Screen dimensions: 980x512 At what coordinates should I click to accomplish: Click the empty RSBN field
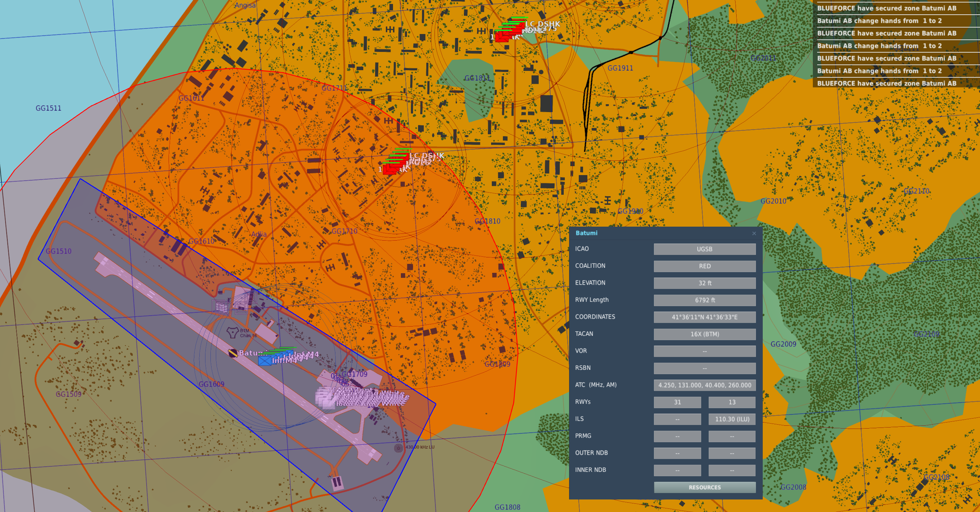(x=704, y=368)
